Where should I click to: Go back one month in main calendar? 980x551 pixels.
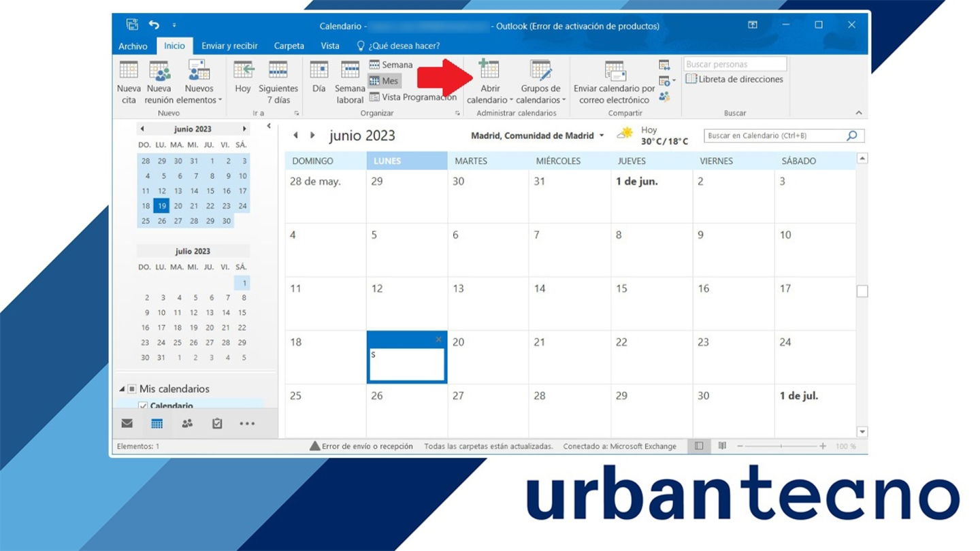[295, 135]
